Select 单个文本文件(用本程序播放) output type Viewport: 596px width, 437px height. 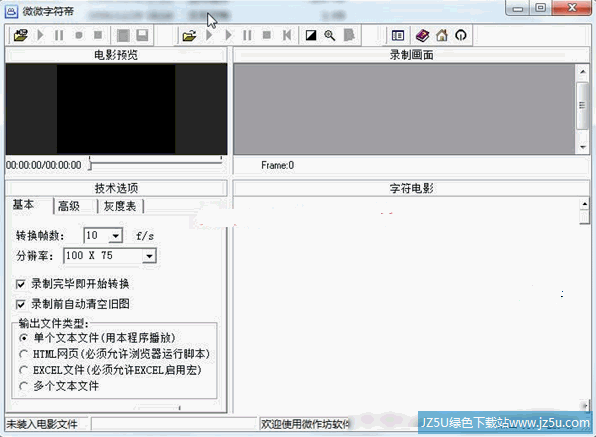24,338
